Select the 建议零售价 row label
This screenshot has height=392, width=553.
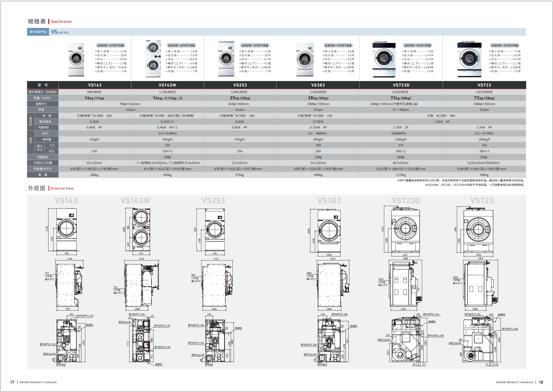tap(43, 92)
